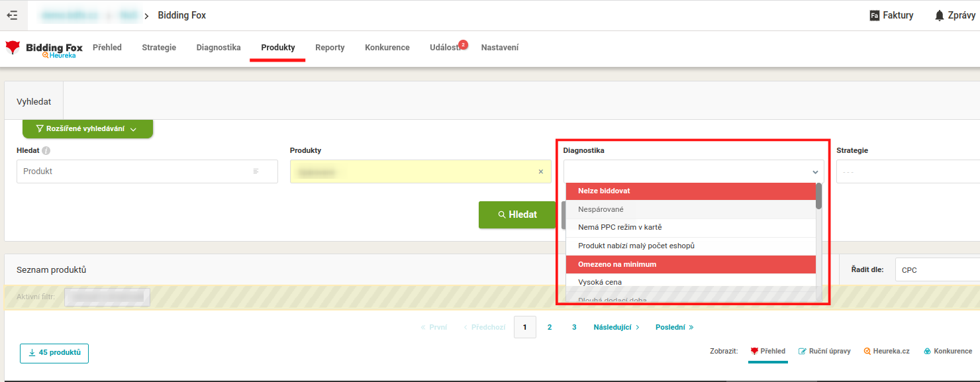Viewport: 980px width, 382px height.
Task: Select the Produkty tab
Action: [278, 48]
